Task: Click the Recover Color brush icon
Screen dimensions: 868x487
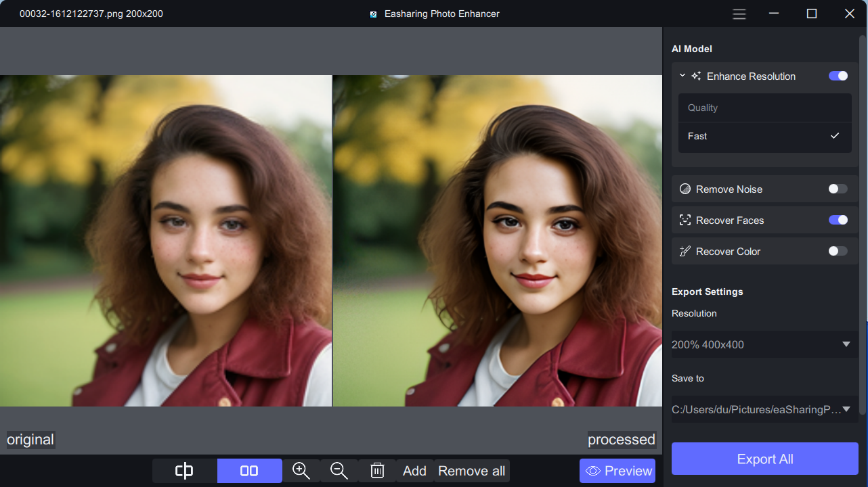Action: [685, 252]
